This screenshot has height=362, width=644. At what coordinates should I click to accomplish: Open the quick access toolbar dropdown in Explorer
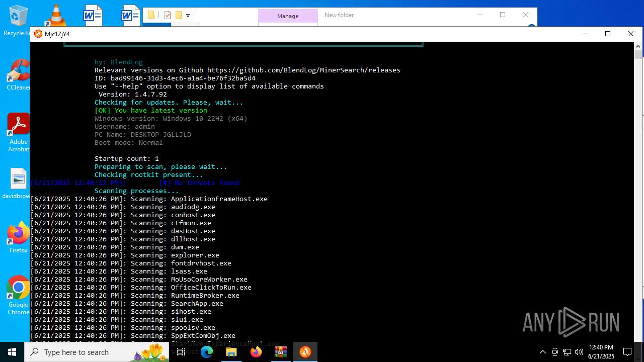[x=188, y=16]
